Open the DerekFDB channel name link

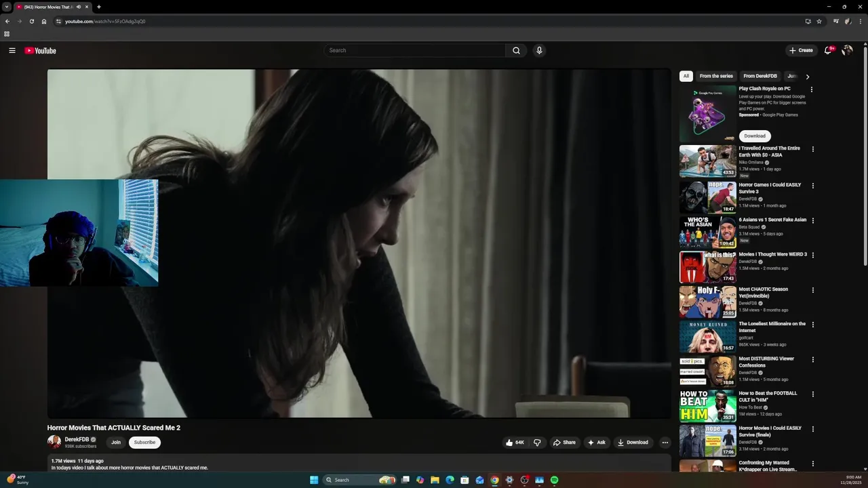(77, 439)
